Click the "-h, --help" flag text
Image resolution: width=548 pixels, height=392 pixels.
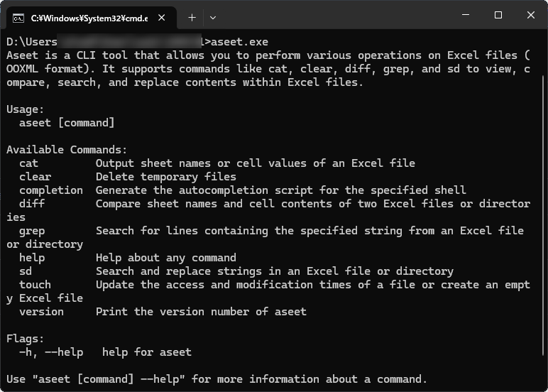[x=51, y=352]
